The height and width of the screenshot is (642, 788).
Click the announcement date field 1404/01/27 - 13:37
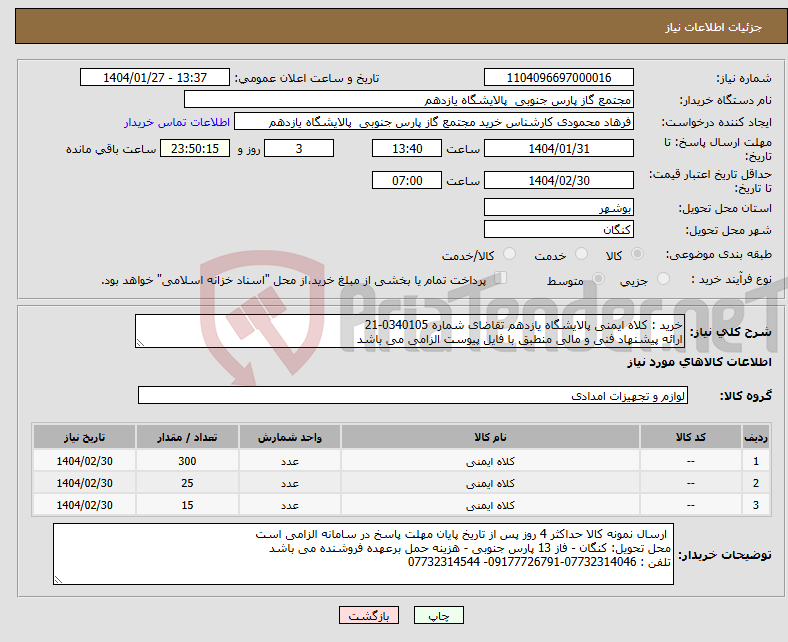click(x=155, y=77)
